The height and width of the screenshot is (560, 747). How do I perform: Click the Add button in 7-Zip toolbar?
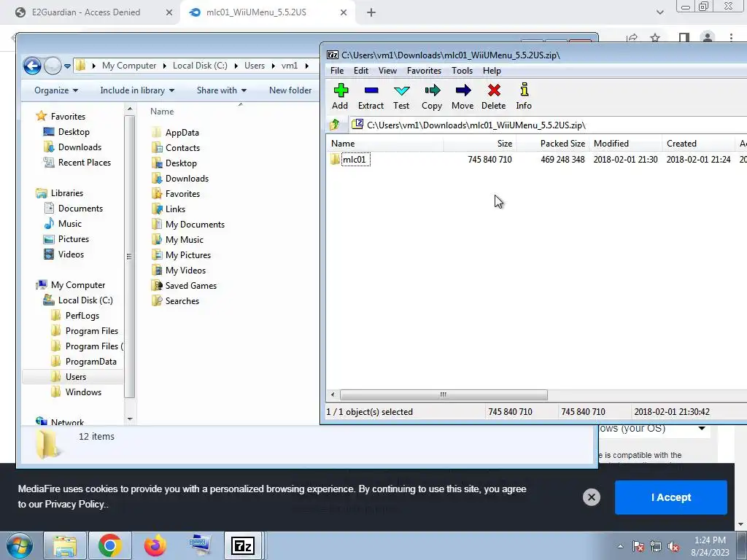[340, 97]
